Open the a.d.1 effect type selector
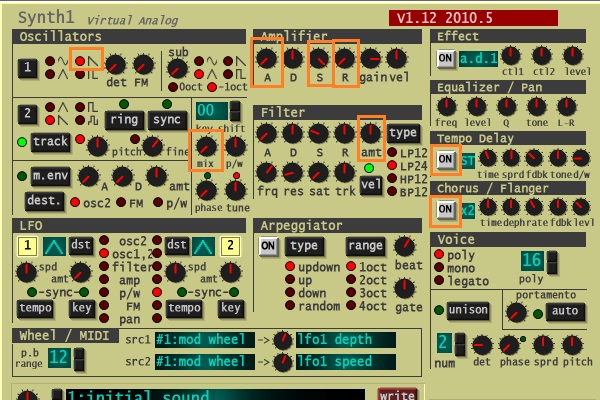 (x=479, y=59)
